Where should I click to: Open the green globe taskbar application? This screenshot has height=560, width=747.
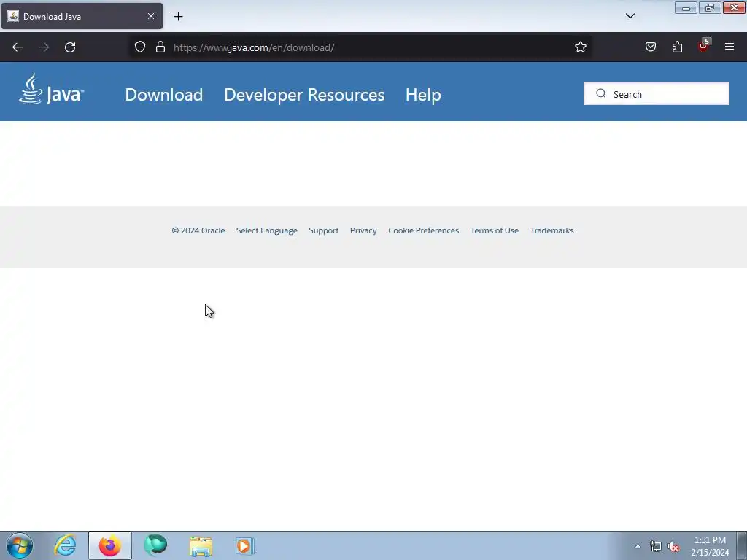(x=155, y=545)
